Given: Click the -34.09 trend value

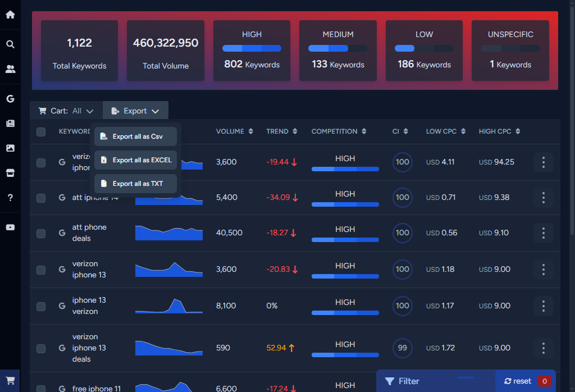Looking at the screenshot, I should (282, 198).
